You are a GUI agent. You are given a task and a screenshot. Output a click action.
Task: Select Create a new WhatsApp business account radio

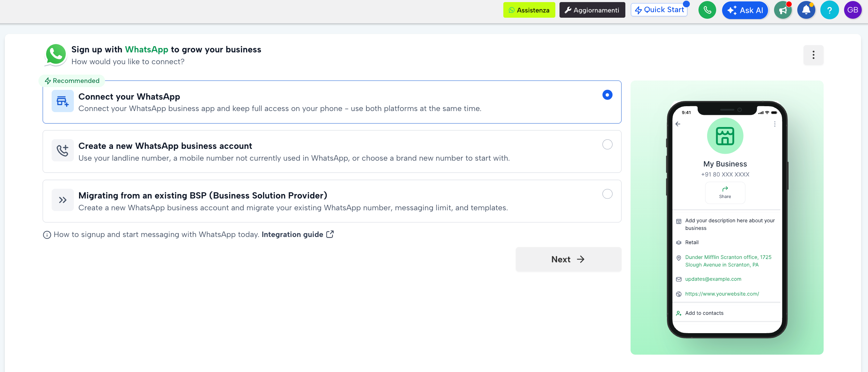[x=607, y=144]
